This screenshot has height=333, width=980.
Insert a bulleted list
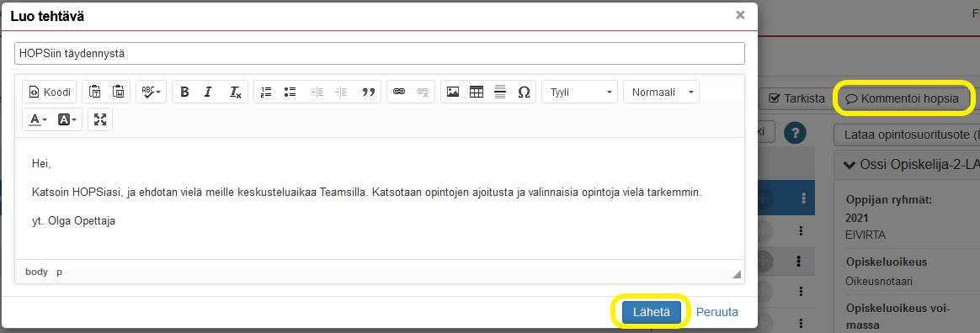pyautogui.click(x=290, y=92)
